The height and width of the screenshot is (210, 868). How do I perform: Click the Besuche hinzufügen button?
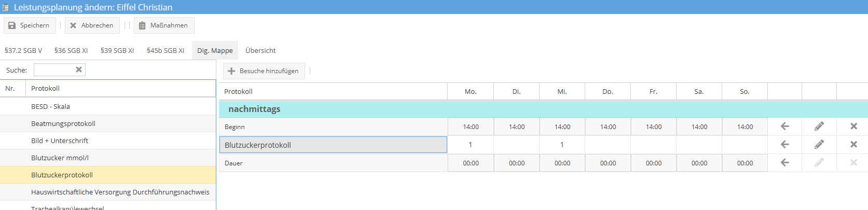[264, 71]
